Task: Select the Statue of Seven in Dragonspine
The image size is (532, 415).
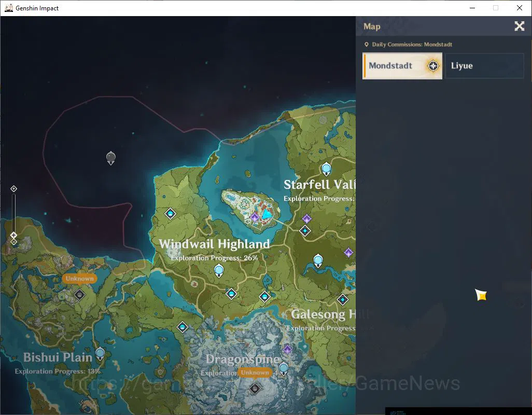Action: [284, 368]
